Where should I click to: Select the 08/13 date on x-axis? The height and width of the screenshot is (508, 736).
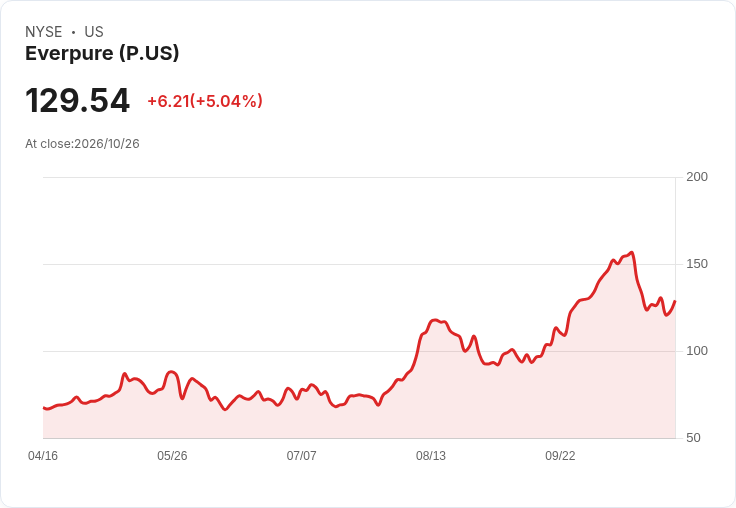[x=431, y=456]
